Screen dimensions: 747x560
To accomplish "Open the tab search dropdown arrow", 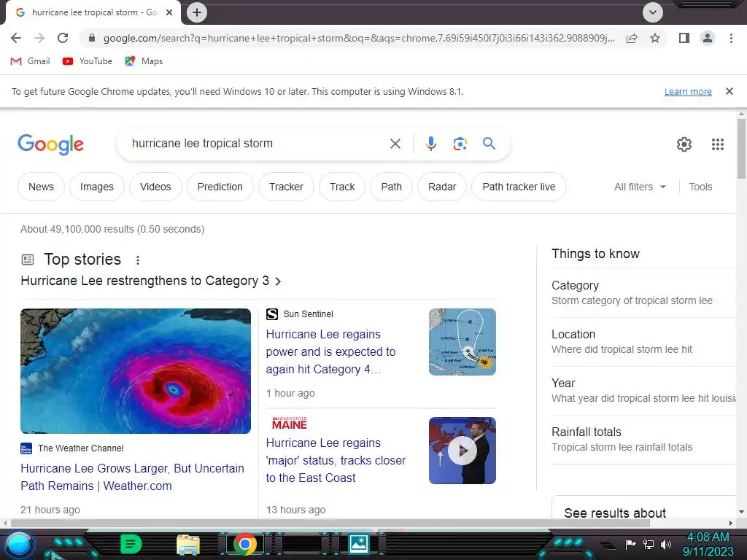I will (x=653, y=12).
